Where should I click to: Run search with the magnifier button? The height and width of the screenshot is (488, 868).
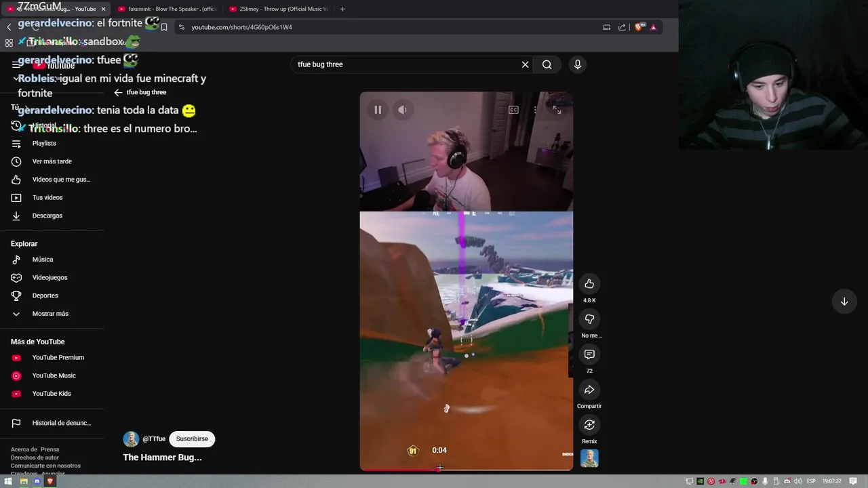pos(547,64)
